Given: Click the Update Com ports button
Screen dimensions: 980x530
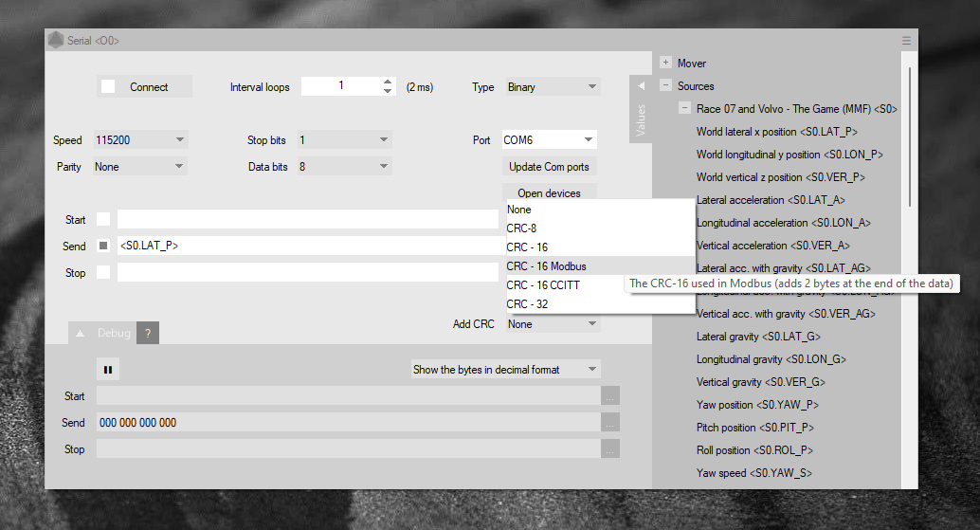Looking at the screenshot, I should coord(550,167).
